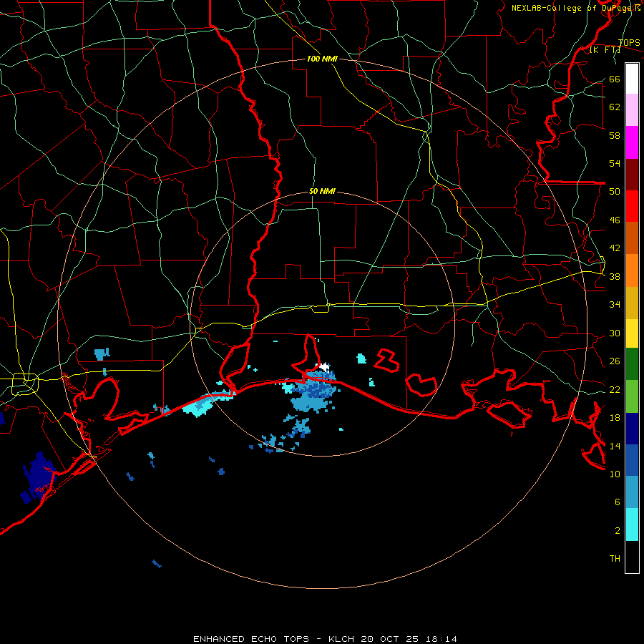
Task: Click the large navy blue echo cluster on the map
Action: point(39,477)
